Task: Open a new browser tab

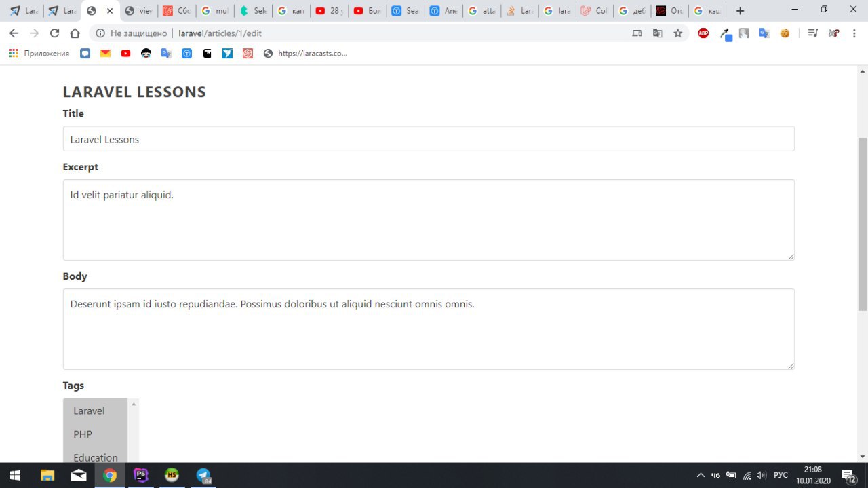Action: coord(740,11)
